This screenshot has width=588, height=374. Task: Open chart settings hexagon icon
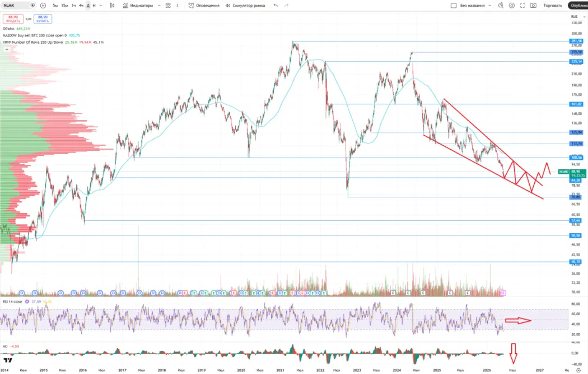click(511, 5)
